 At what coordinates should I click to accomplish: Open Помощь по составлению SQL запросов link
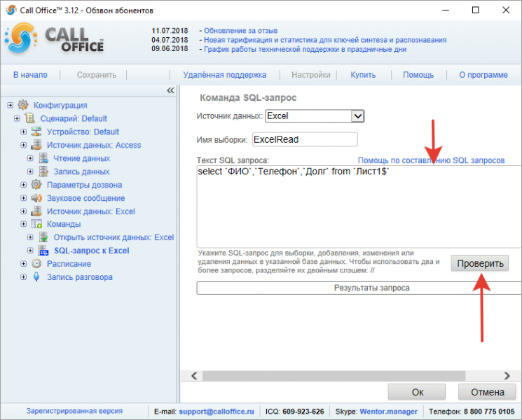click(431, 160)
